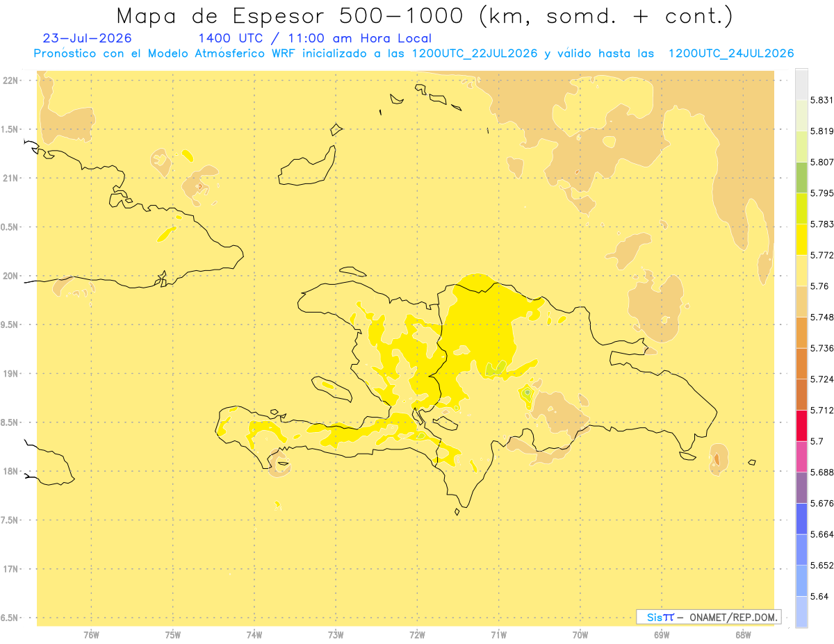Screen dimensions: 834x644
Task: Click the colorbar value 5.712
Action: (821, 410)
